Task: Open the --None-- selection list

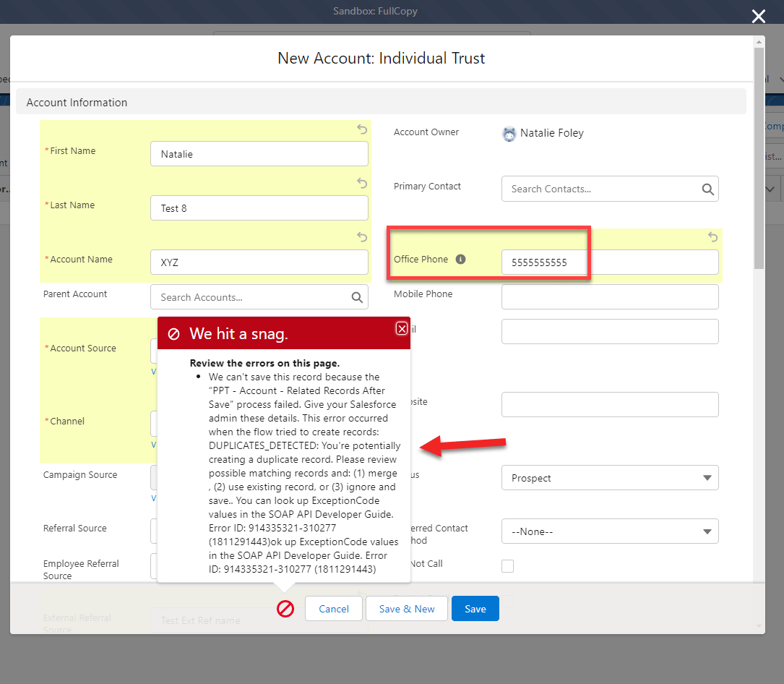Action: (x=610, y=531)
